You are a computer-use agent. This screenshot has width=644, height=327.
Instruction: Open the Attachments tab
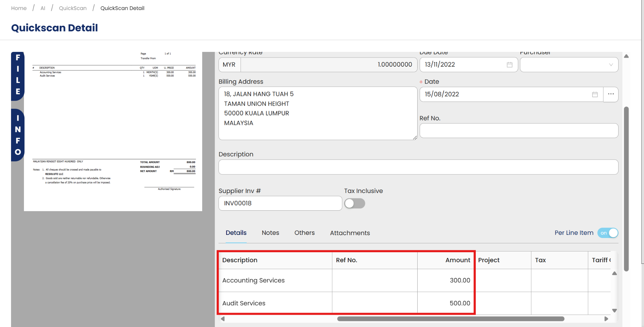click(x=350, y=233)
